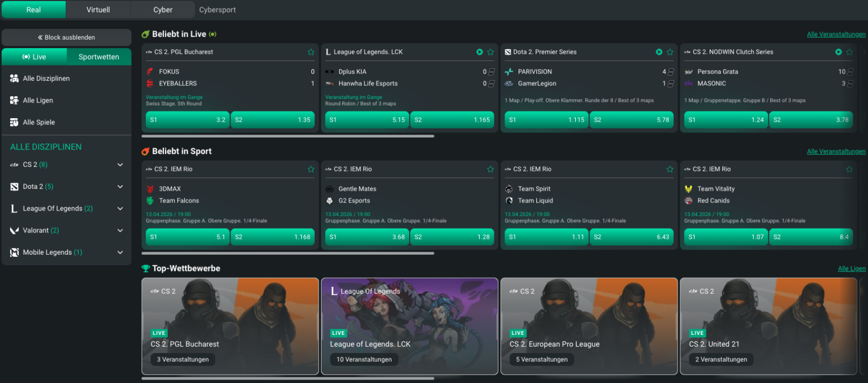Expand the CS 2 (8) discipline
Screen dimensions: 868x383
click(120, 165)
